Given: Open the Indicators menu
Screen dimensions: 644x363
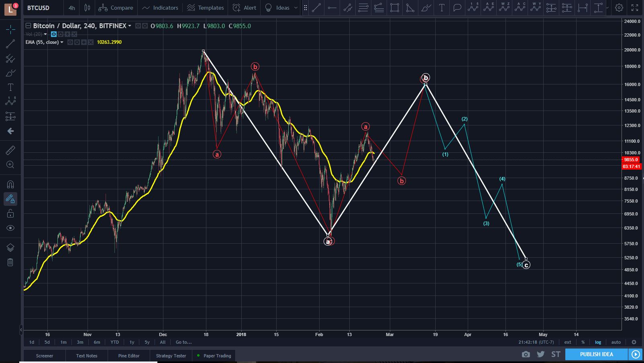Looking at the screenshot, I should pos(160,8).
